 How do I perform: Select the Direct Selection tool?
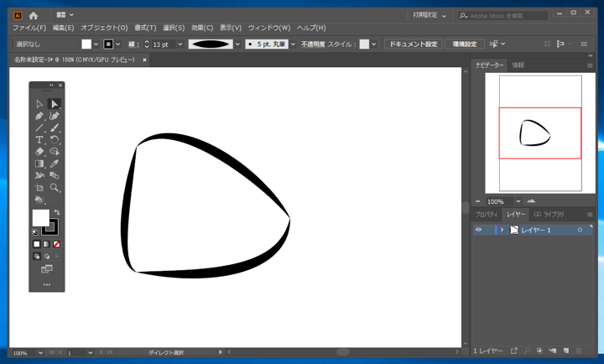[55, 104]
